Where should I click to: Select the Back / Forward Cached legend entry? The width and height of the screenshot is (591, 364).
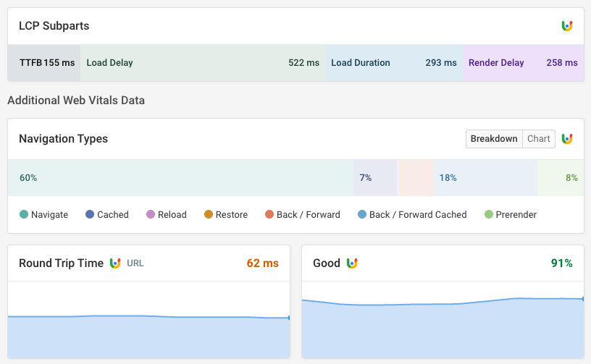[x=413, y=215]
